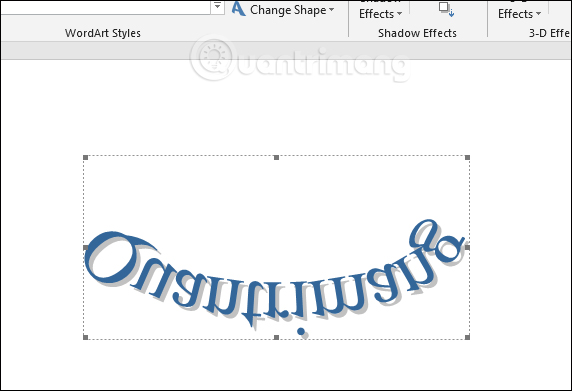
Task: Click the Change Shape letter A icon
Action: tap(239, 9)
